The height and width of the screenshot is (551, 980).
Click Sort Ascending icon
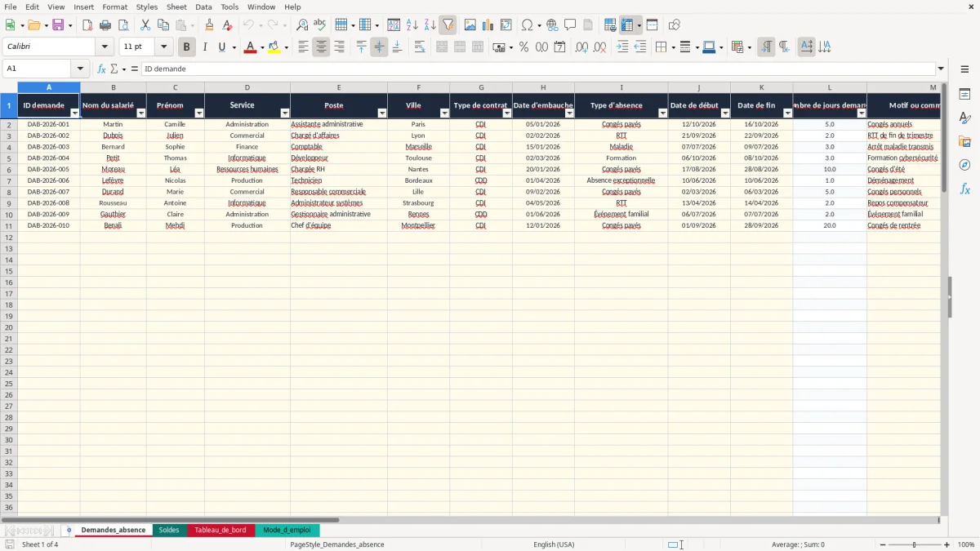pos(412,25)
